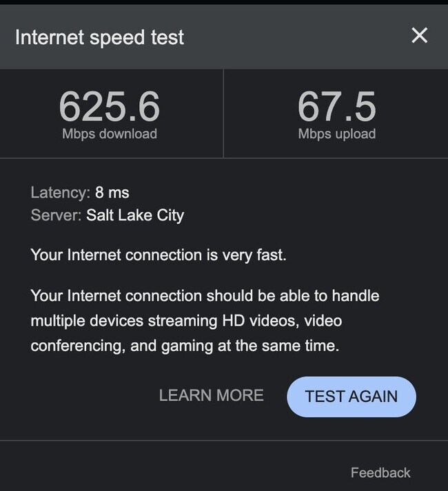Close the Internet speed test panel

pyautogui.click(x=420, y=35)
